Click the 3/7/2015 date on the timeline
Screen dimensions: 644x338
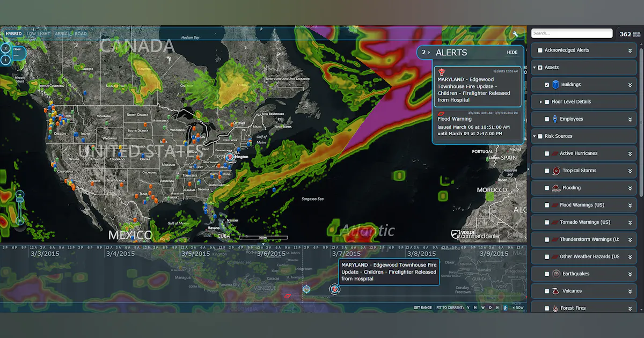pos(346,254)
